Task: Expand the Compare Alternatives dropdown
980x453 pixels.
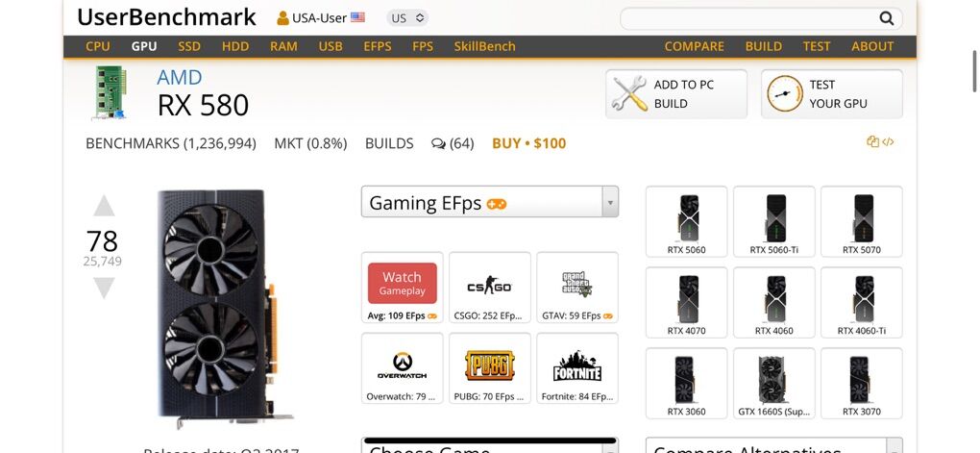Action: point(773,445)
